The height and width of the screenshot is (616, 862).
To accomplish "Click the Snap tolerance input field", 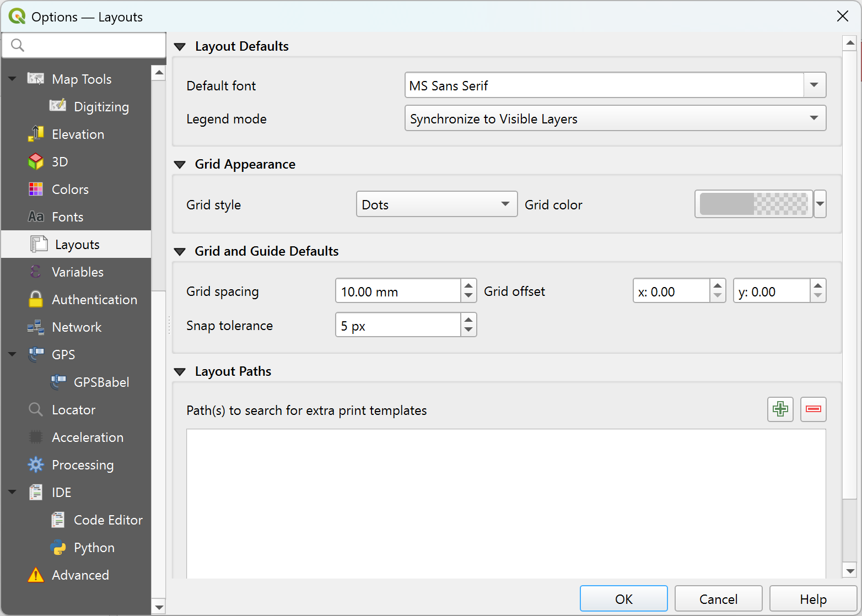I will point(398,325).
